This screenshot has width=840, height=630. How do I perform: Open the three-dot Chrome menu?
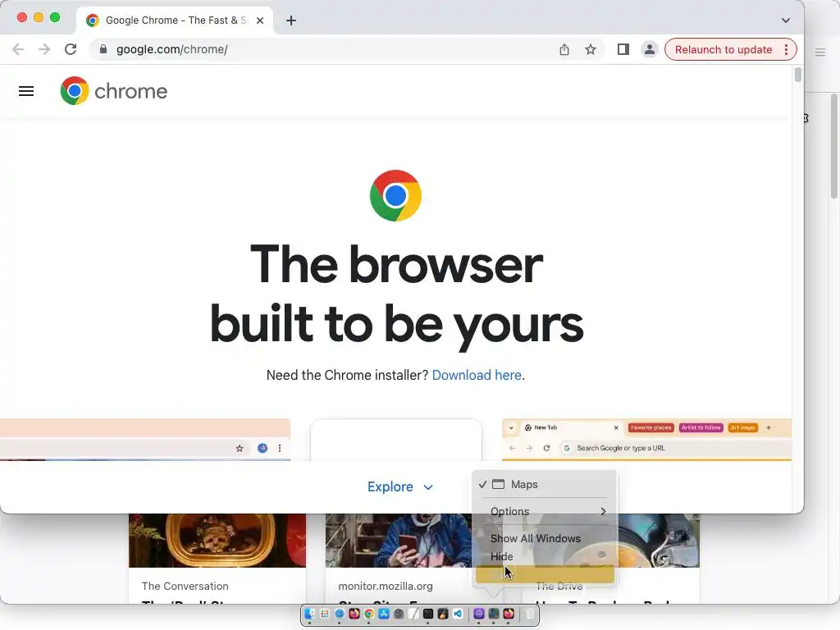click(x=786, y=49)
